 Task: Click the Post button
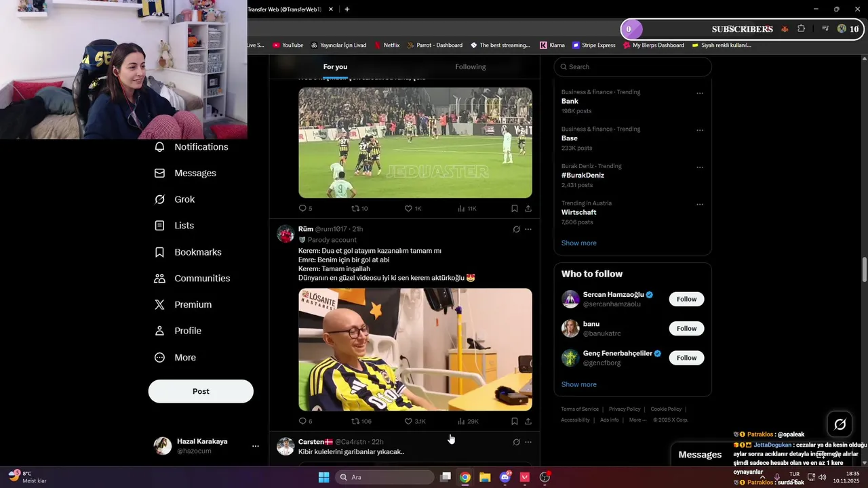[x=201, y=392]
